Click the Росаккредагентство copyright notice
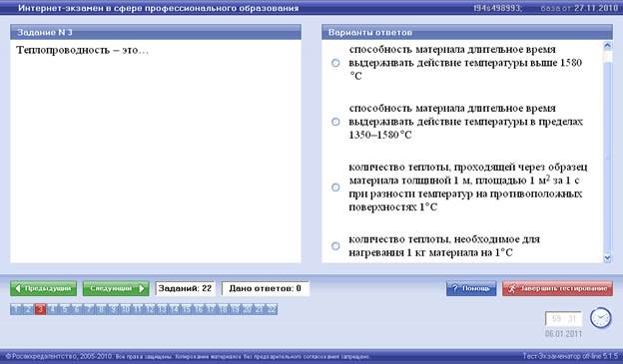This screenshot has height=364, width=623. (189, 356)
